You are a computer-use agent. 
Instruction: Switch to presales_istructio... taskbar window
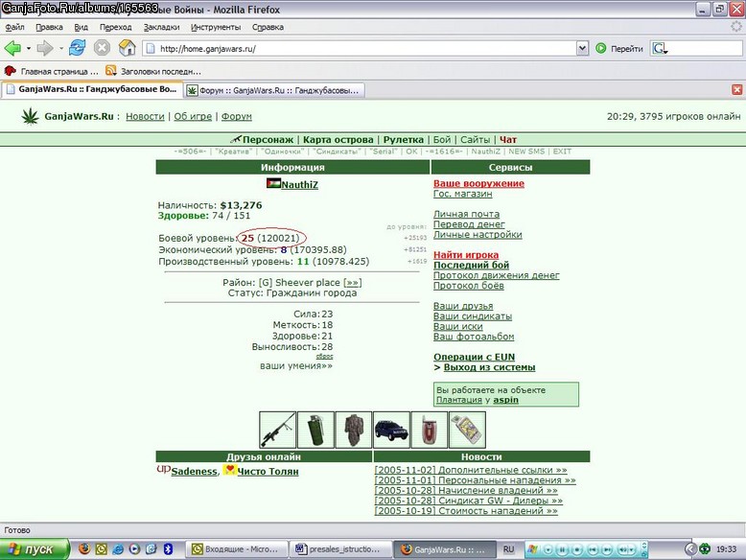[x=340, y=549]
